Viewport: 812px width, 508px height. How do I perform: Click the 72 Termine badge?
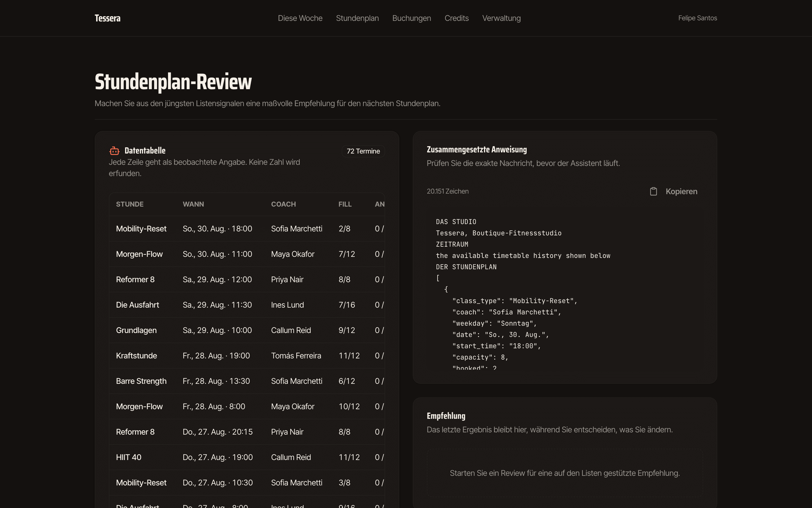coord(363,151)
